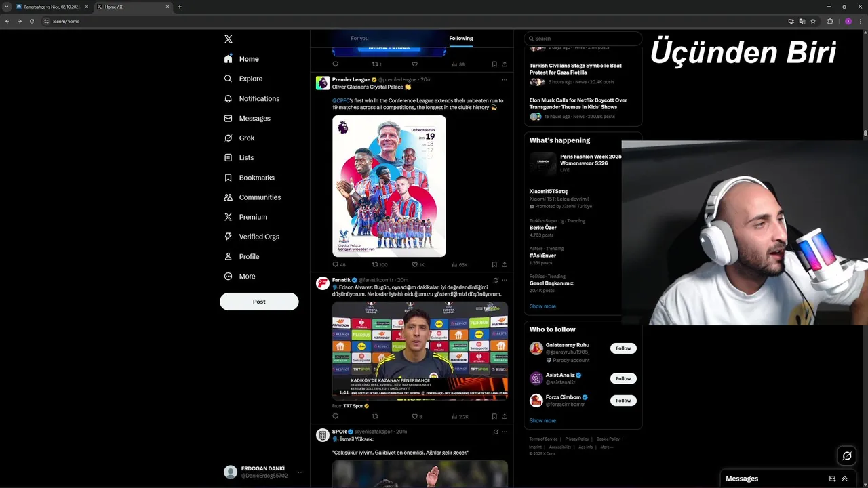Play the Edson Alvarez interview video
Image resolution: width=868 pixels, height=488 pixels.
pyautogui.click(x=420, y=350)
